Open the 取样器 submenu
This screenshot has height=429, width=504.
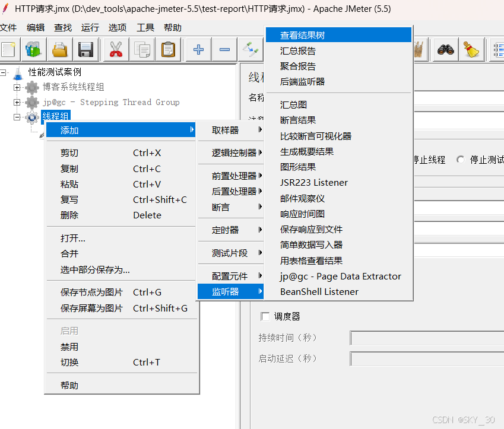[x=231, y=130]
